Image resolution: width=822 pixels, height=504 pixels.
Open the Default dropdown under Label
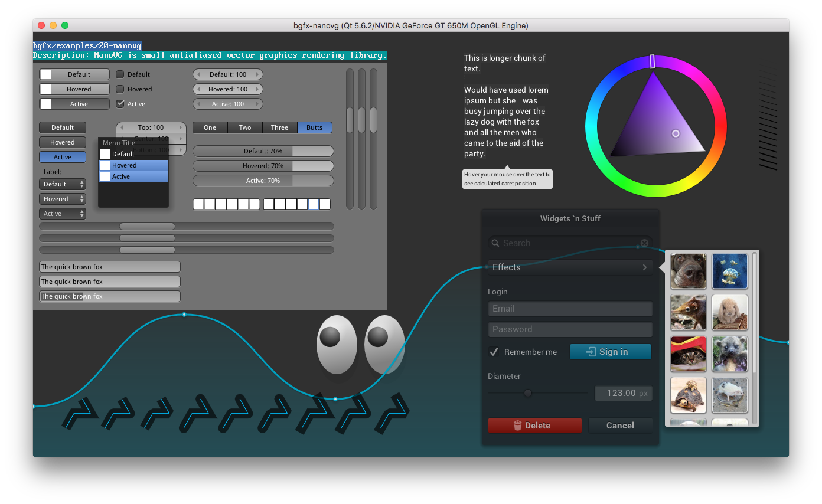coord(63,184)
